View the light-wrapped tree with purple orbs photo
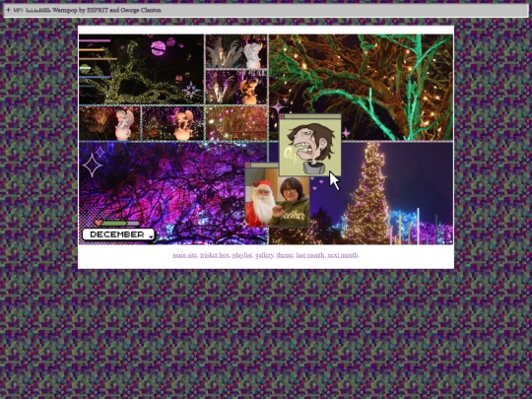 pyautogui.click(x=141, y=69)
